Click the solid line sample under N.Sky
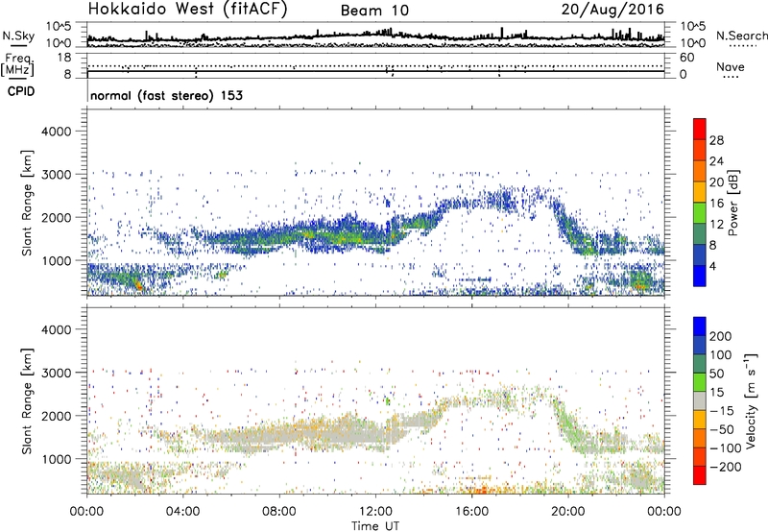768x532 pixels. [18, 46]
